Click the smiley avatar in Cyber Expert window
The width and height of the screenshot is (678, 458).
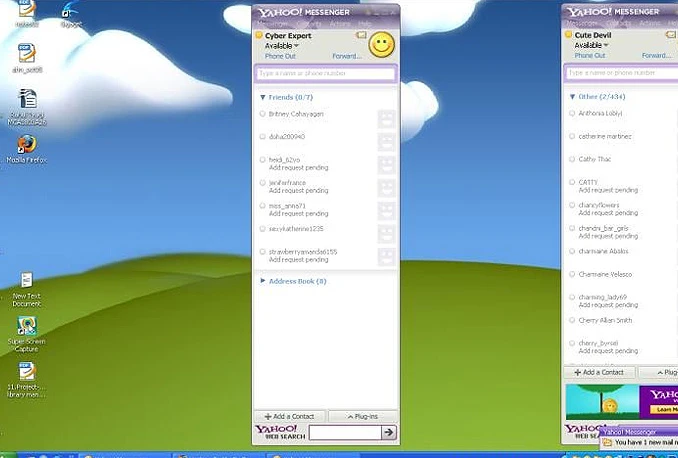(x=381, y=45)
